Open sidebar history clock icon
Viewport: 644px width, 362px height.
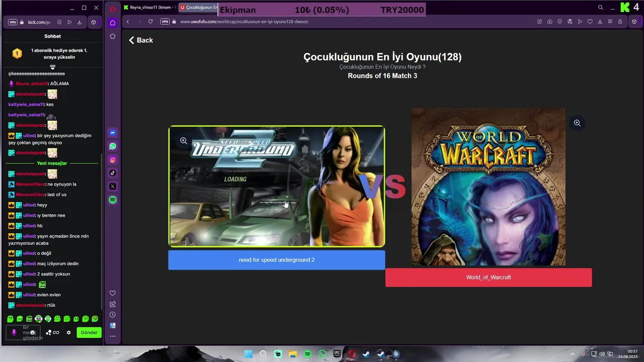coord(113,315)
